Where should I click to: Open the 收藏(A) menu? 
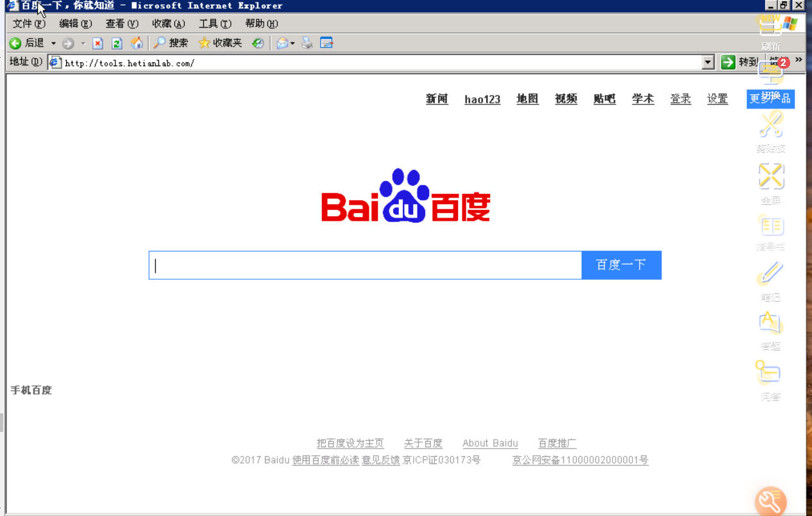click(x=168, y=24)
